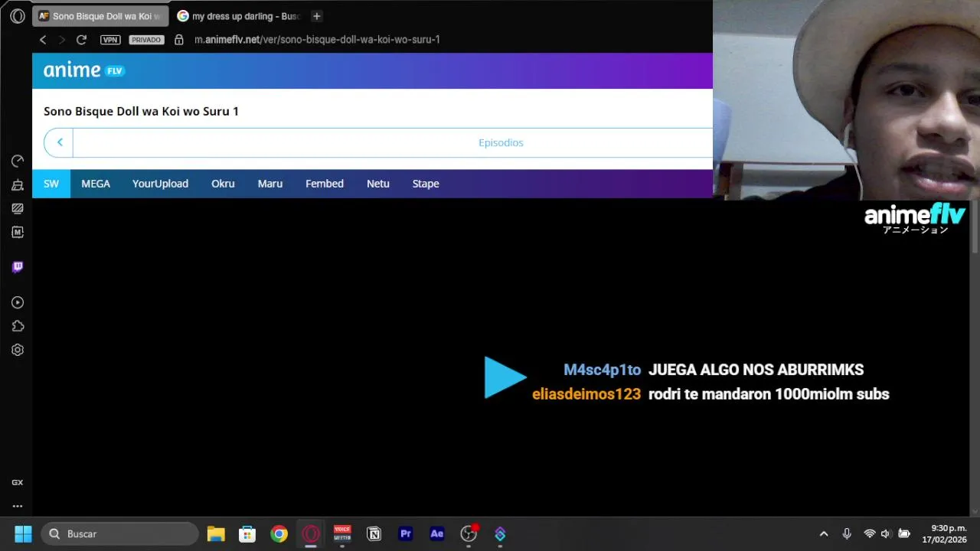Image resolution: width=980 pixels, height=551 pixels.
Task: Click the PRIVADO private mode badge
Action: coord(146,40)
